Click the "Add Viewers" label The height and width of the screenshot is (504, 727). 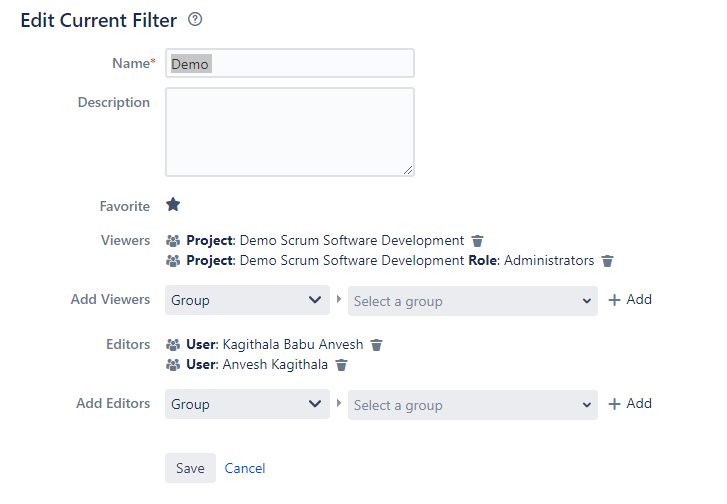click(110, 299)
